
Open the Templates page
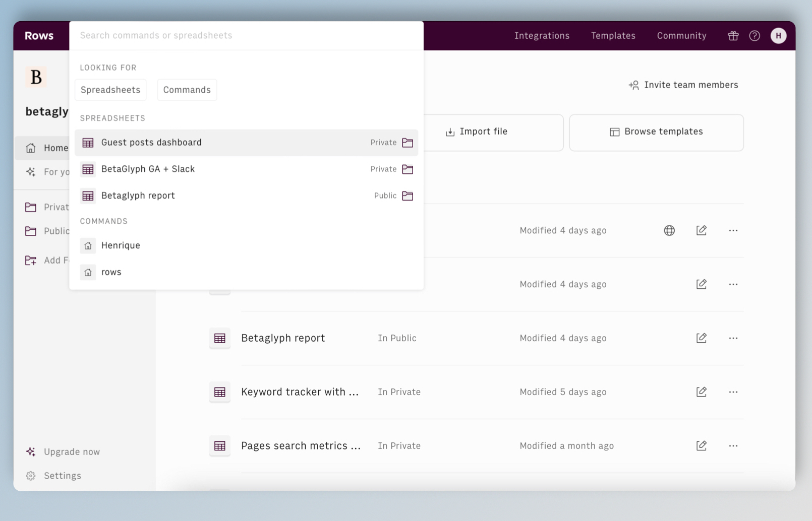(x=613, y=36)
